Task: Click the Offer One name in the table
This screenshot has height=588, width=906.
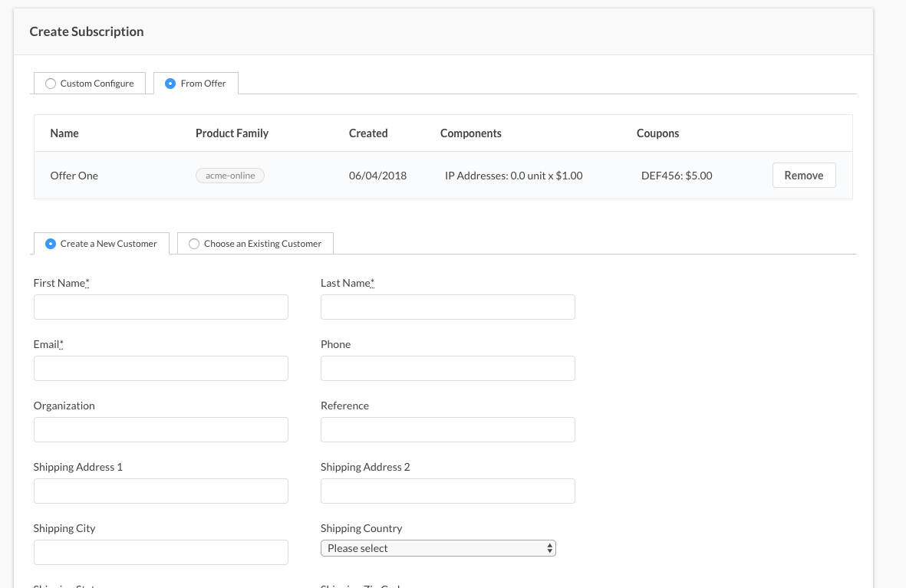Action: pos(74,176)
